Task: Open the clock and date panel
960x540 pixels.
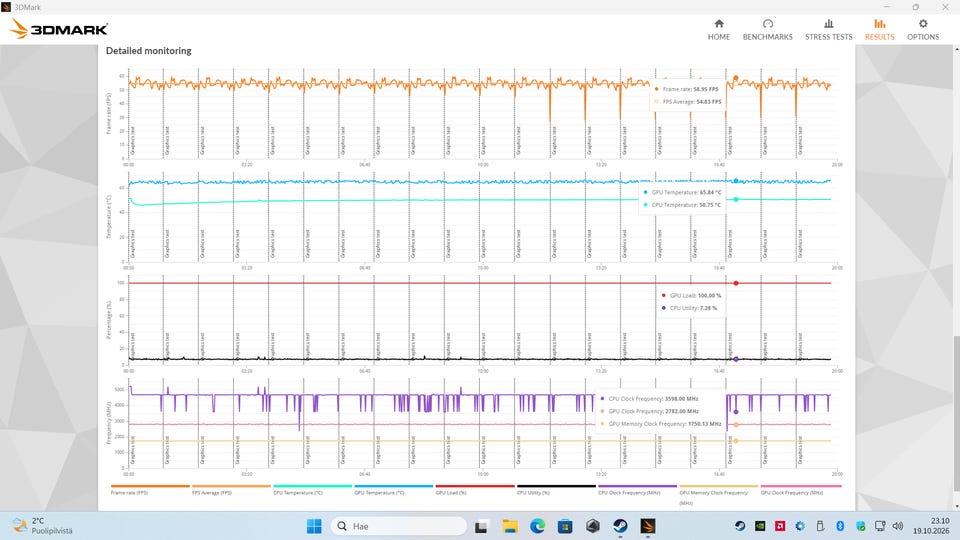Action: 932,526
